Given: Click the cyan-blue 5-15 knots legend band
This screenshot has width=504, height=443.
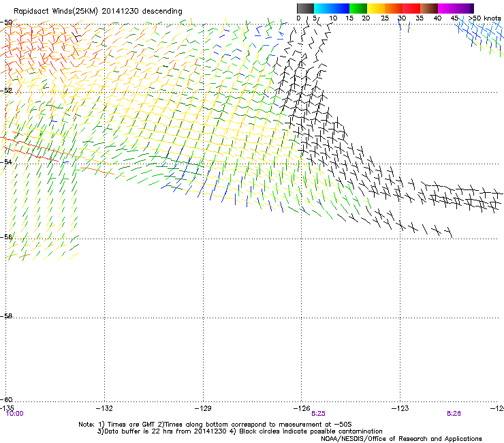Looking at the screenshot, I should (332, 8).
